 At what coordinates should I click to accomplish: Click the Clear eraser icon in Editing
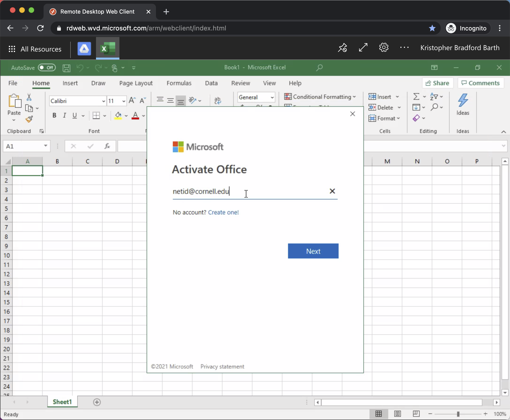point(416,118)
